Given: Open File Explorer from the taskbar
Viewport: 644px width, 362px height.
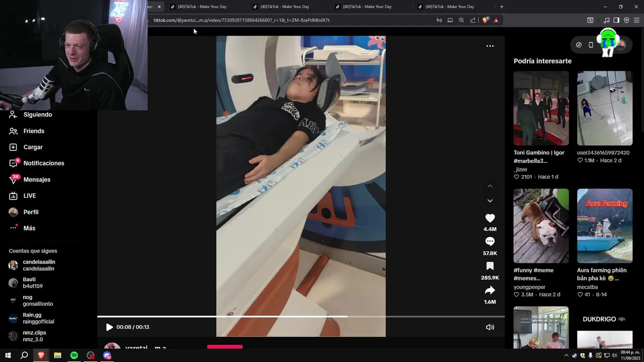Looking at the screenshot, I should 57,355.
